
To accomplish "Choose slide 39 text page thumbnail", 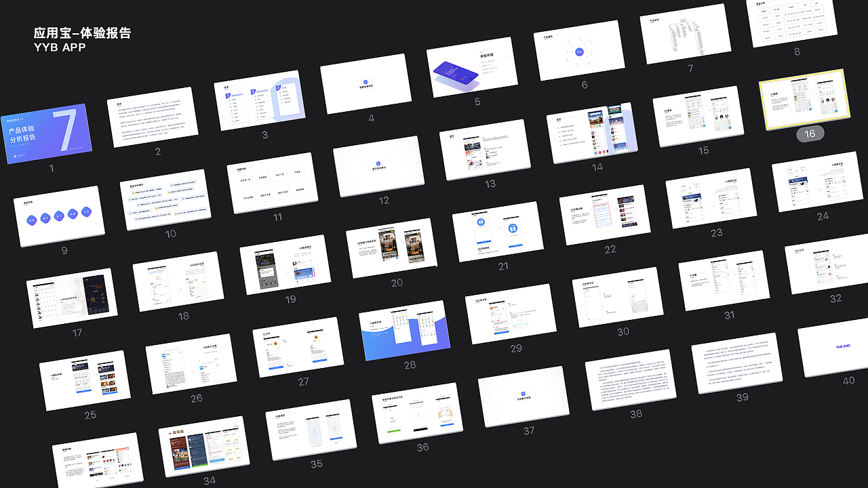I will click(x=738, y=364).
